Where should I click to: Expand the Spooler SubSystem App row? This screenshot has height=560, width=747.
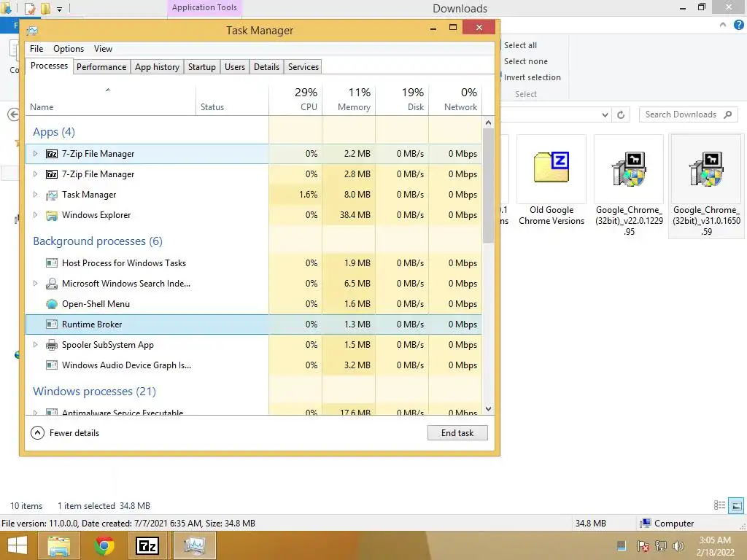35,344
